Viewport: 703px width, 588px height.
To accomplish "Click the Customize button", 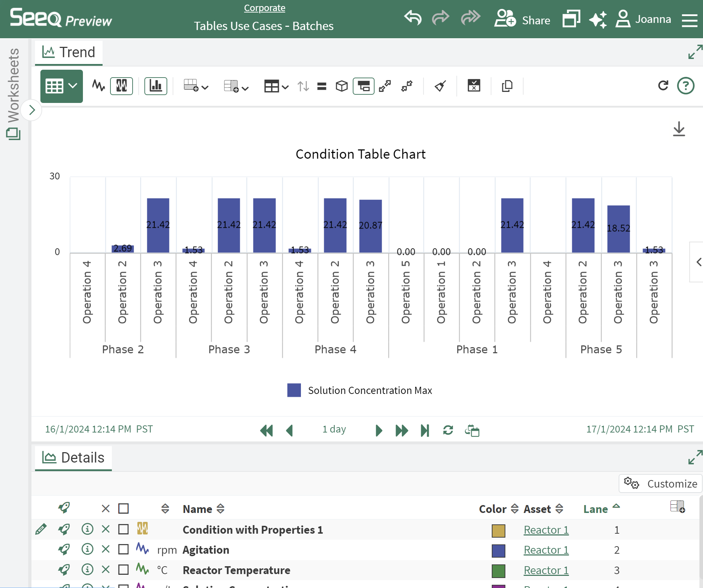I will coord(660,484).
